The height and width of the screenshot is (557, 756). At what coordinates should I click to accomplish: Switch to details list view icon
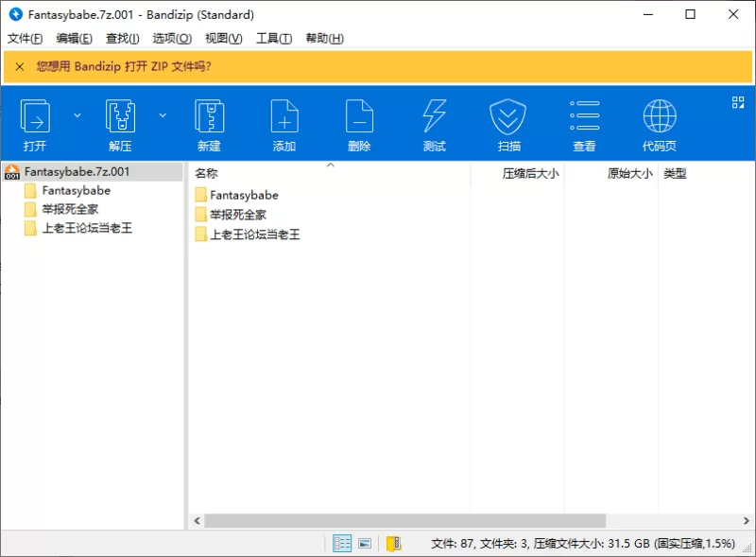pos(342,544)
